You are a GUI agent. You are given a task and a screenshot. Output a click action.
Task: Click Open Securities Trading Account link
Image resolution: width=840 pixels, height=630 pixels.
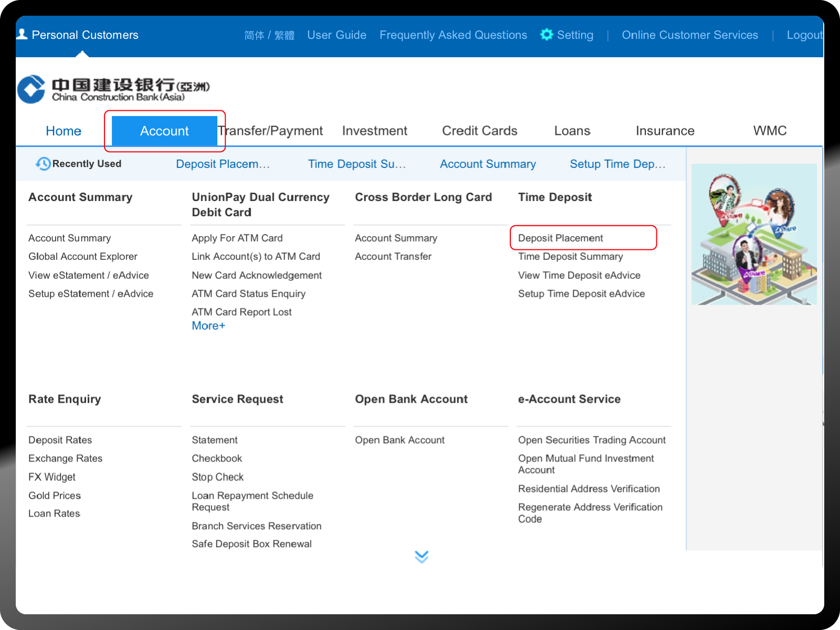[x=592, y=440]
